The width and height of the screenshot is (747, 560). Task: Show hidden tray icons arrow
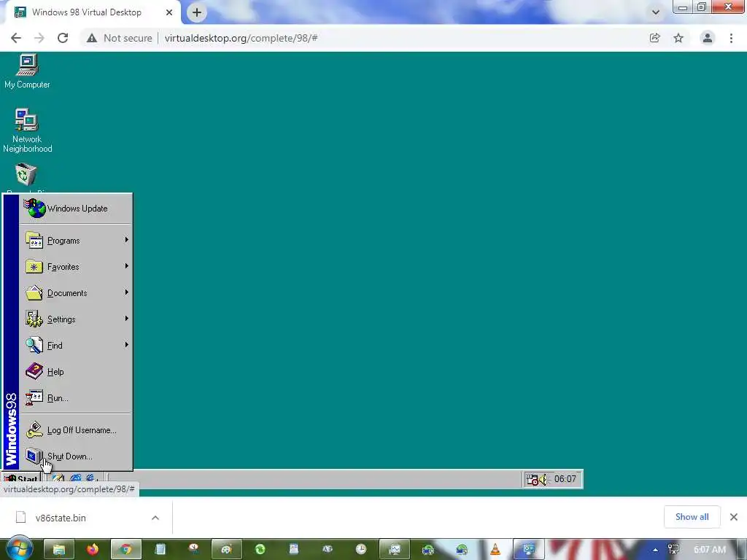tap(656, 550)
